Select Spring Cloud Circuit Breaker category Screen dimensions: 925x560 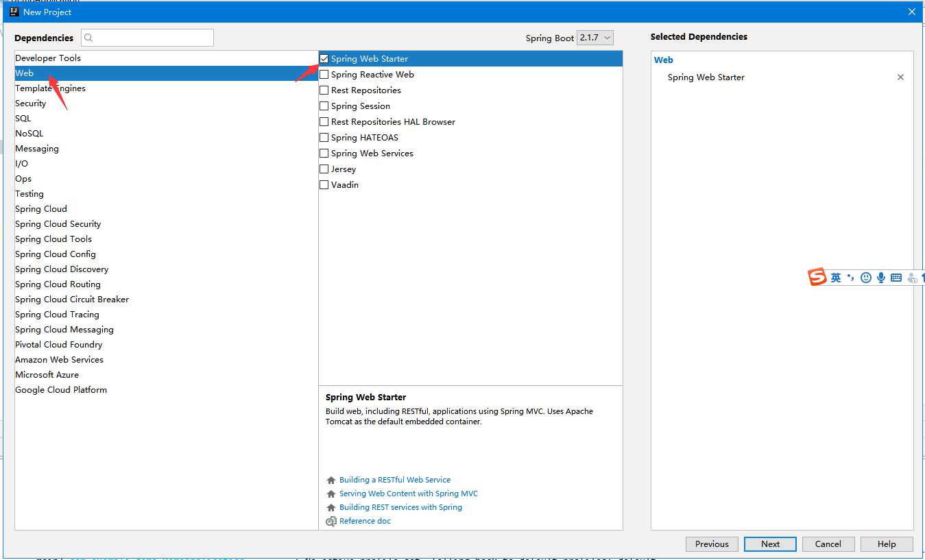(167, 300)
